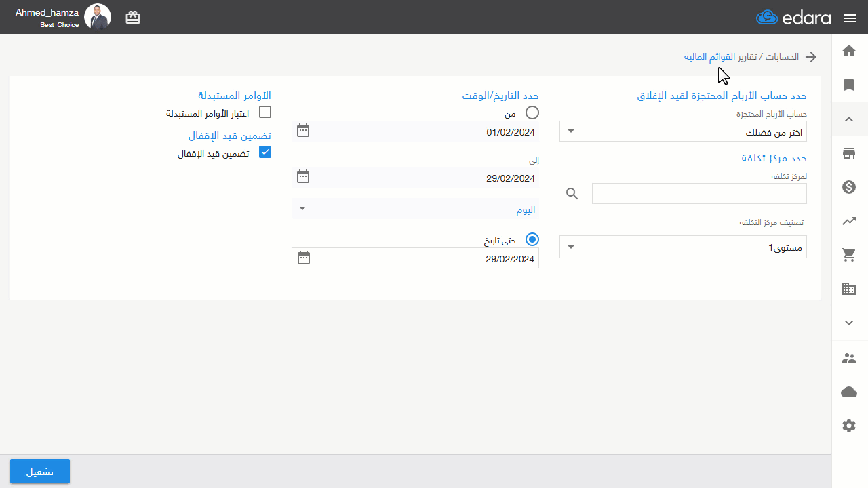Check the اعتبار الأوامر المستبدلة checkbox
Screen dimensions: 868x488
(x=265, y=113)
